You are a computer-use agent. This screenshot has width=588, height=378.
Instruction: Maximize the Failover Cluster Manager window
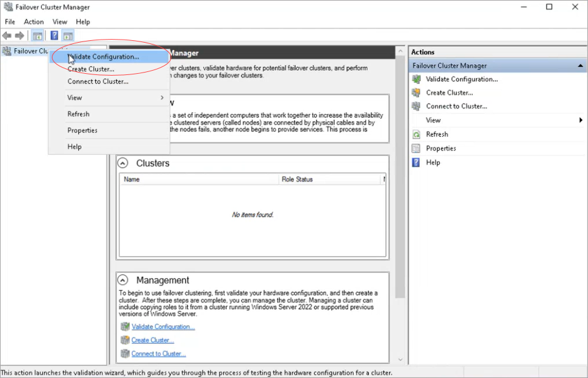[550, 7]
